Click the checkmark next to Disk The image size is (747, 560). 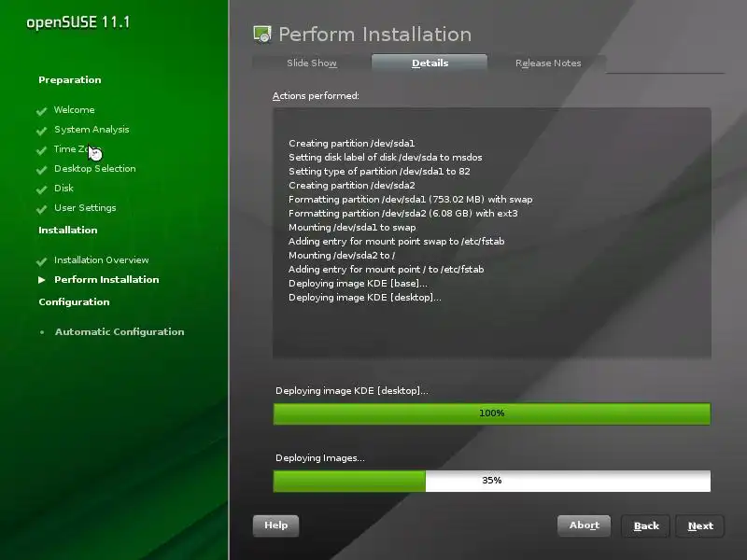tap(41, 189)
